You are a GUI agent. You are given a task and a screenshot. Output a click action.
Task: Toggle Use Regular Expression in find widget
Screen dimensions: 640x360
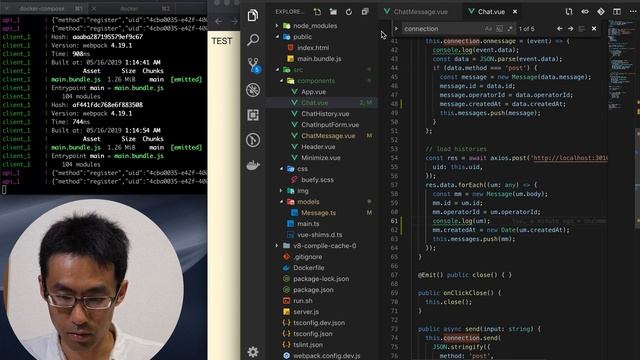pos(510,29)
